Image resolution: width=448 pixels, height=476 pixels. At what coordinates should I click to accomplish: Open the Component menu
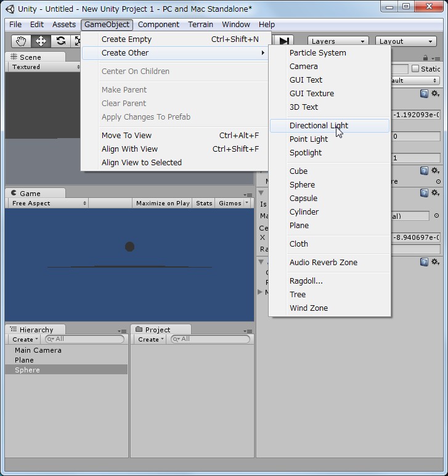(158, 25)
